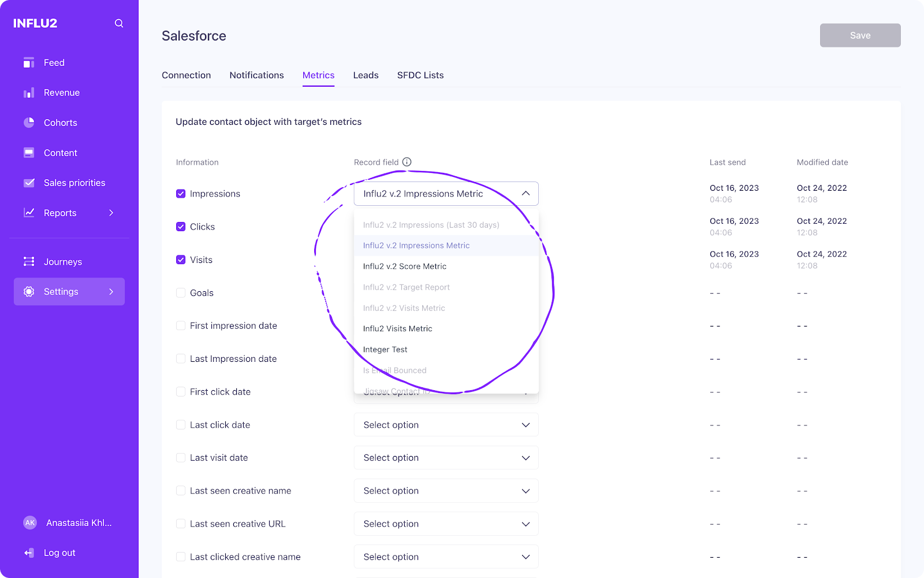Open Anastasiia Khl... profile name

79,523
